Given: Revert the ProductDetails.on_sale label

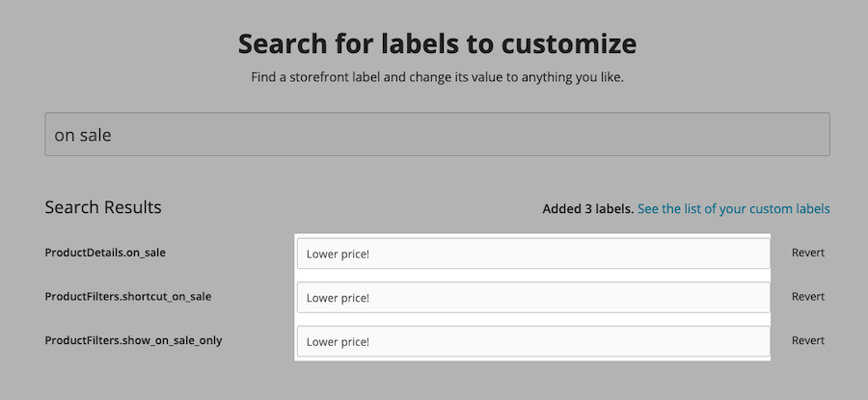Looking at the screenshot, I should (x=807, y=253).
